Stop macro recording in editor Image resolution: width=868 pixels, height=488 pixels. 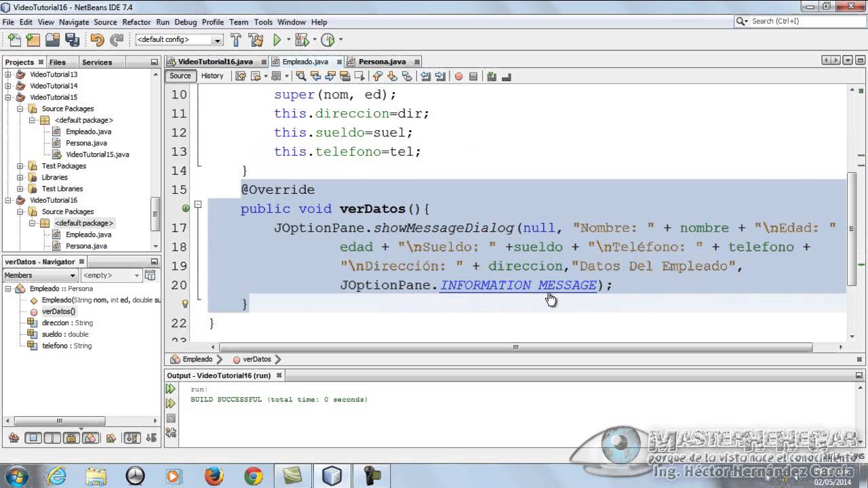point(473,76)
